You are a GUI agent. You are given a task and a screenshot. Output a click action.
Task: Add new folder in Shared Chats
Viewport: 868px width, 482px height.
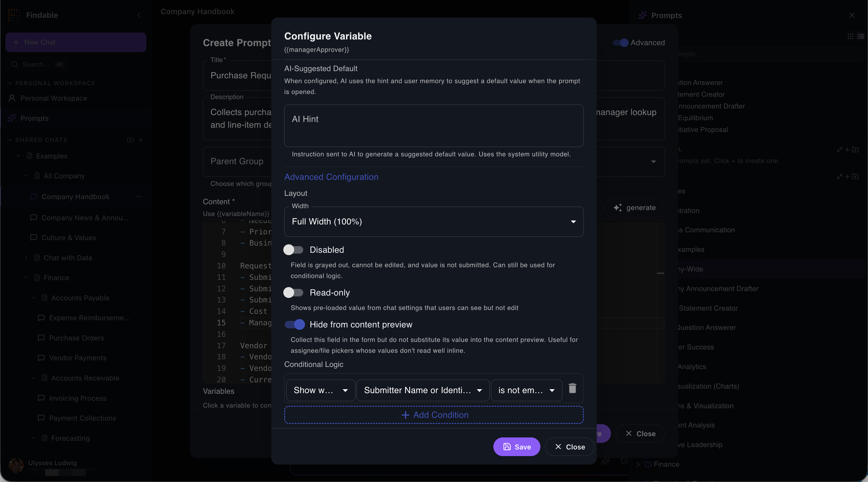coord(131,140)
